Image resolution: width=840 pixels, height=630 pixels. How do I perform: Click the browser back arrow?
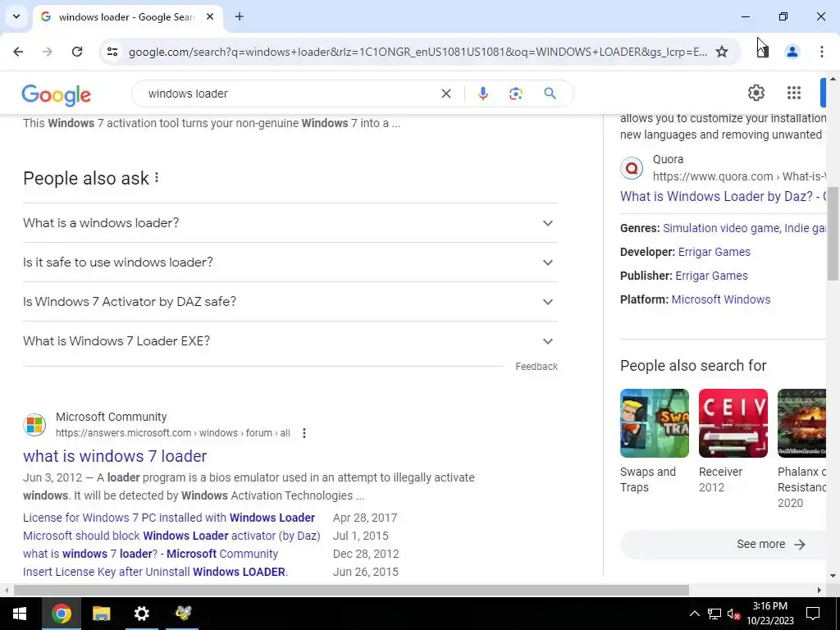(x=18, y=52)
